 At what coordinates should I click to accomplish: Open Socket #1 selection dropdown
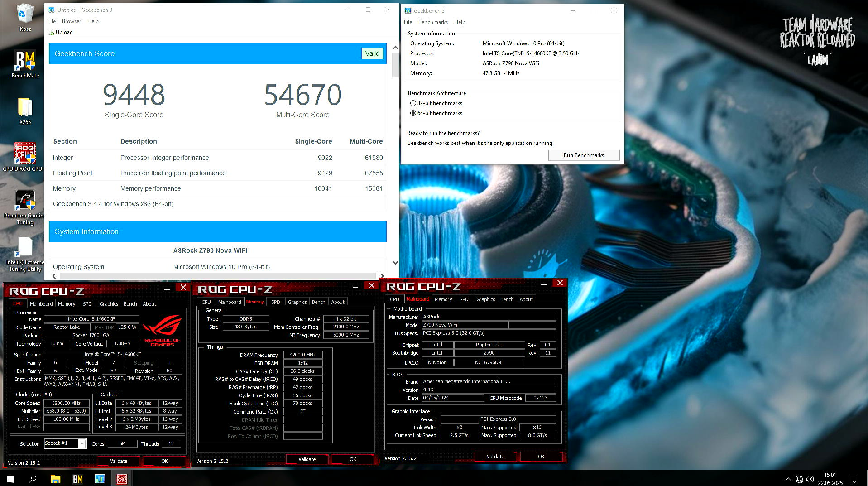pos(82,444)
